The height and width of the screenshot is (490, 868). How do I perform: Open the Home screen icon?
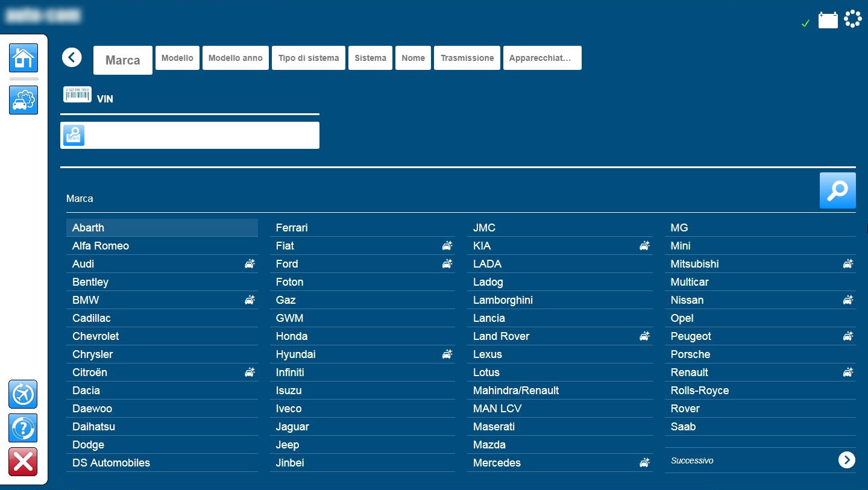tap(24, 58)
